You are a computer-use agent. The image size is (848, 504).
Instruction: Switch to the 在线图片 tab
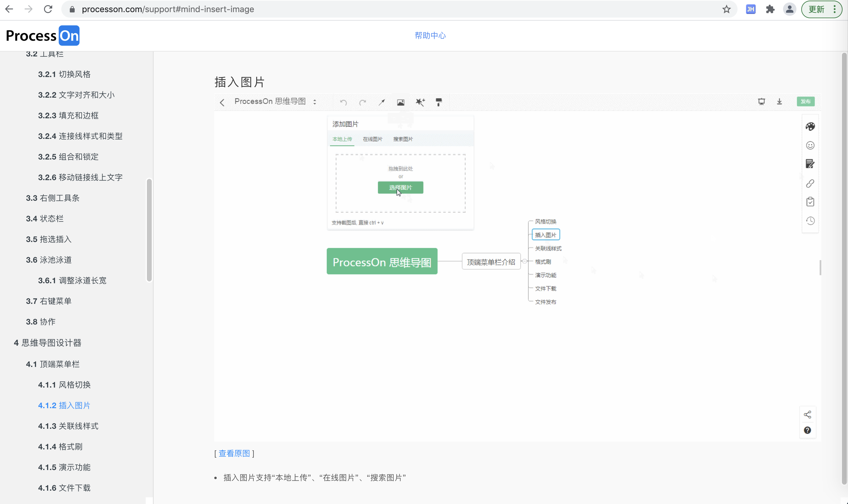[x=372, y=139]
